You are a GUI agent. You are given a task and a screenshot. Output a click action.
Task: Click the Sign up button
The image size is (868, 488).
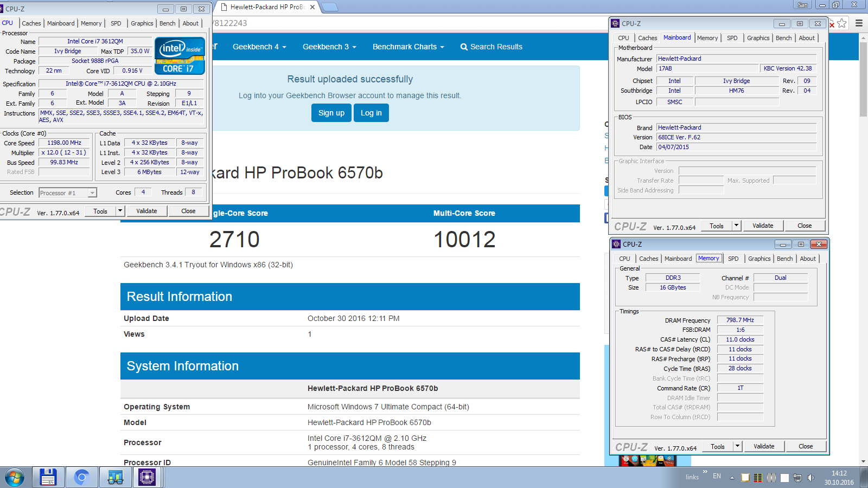(x=331, y=113)
